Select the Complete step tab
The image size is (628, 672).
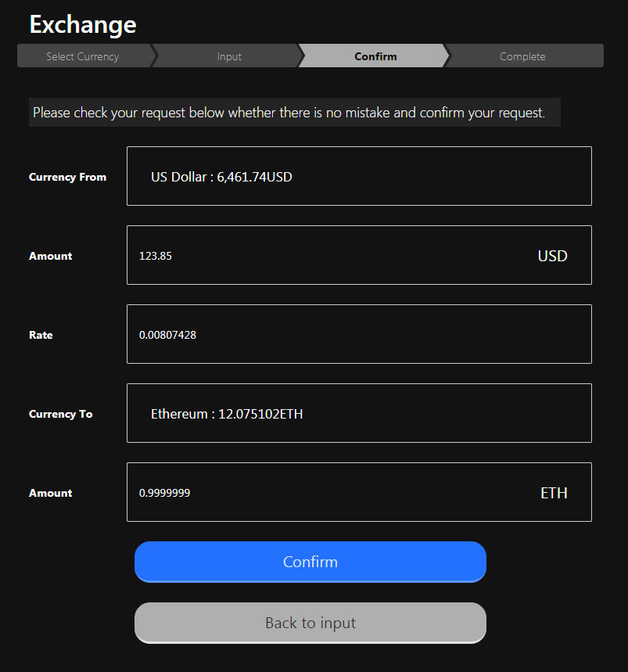[x=522, y=56]
